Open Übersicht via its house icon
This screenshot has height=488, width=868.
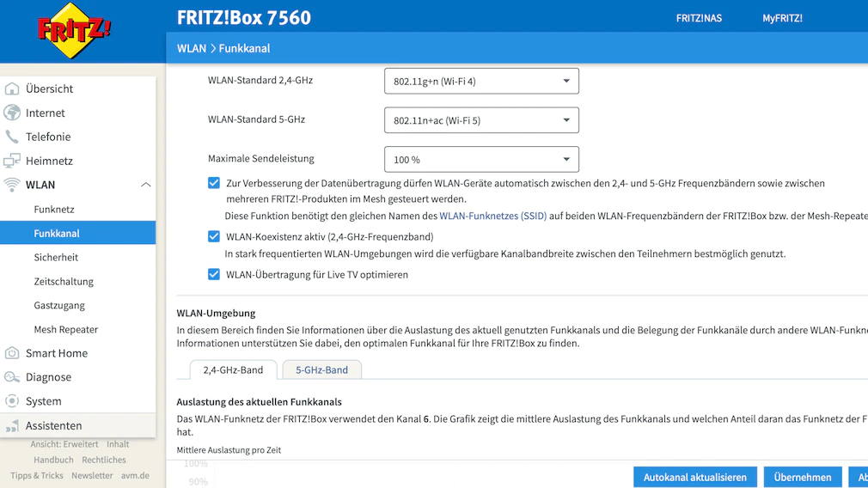pyautogui.click(x=12, y=88)
